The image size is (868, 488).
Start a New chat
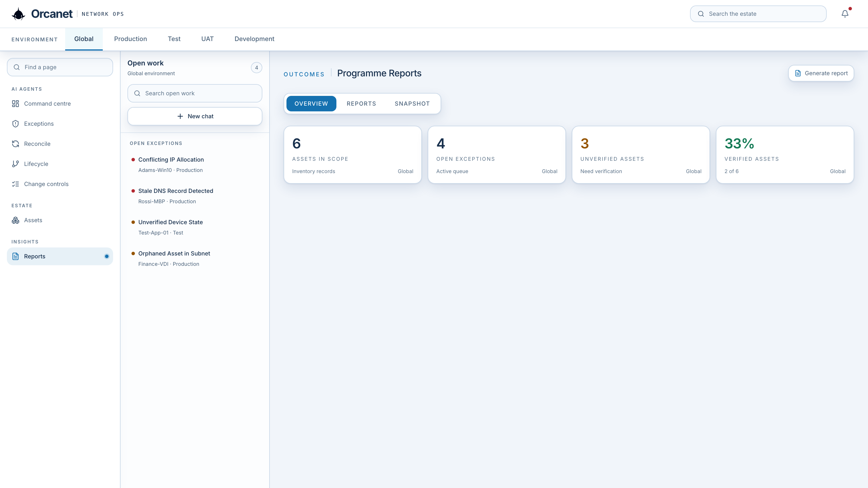(195, 116)
